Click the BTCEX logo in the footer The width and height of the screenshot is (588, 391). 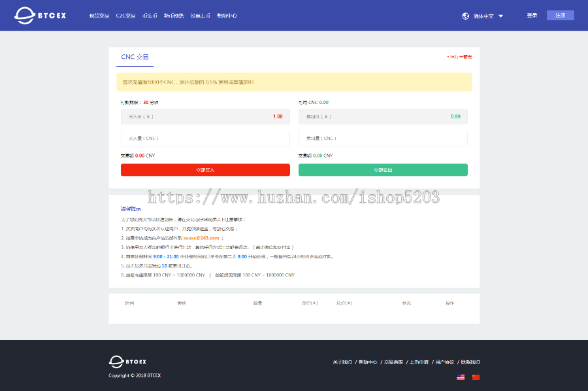127,362
